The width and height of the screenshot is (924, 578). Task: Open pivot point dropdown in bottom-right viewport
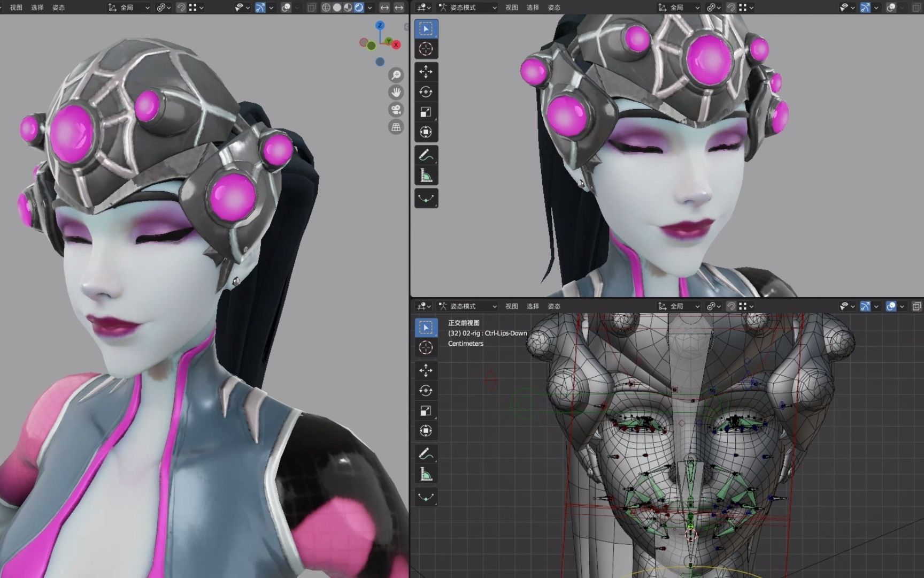[714, 306]
